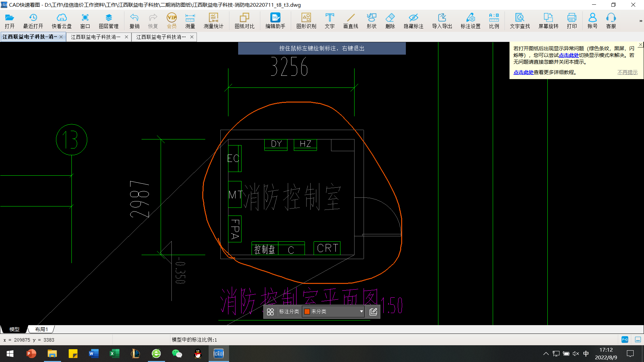The width and height of the screenshot is (644, 362).
Task: Click 点击此处 link to switch display mode
Action: click(569, 55)
